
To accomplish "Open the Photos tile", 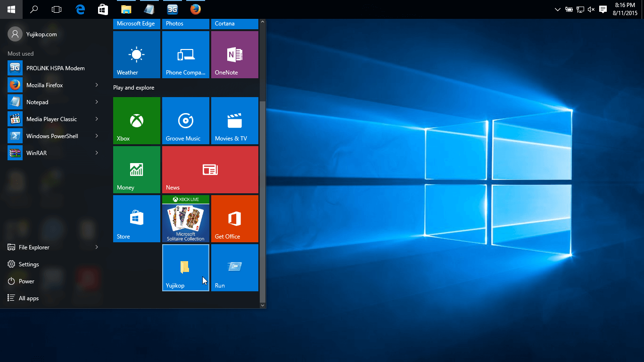I will pos(186,24).
